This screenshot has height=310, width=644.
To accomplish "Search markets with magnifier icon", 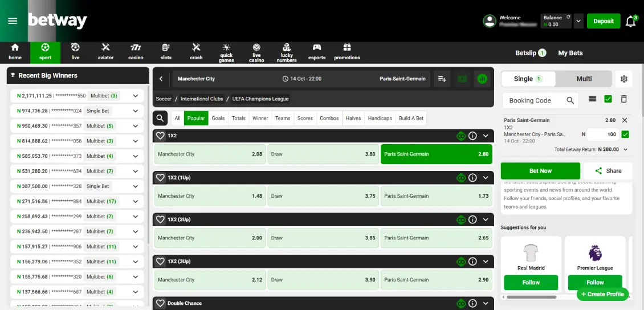I will pyautogui.click(x=160, y=119).
